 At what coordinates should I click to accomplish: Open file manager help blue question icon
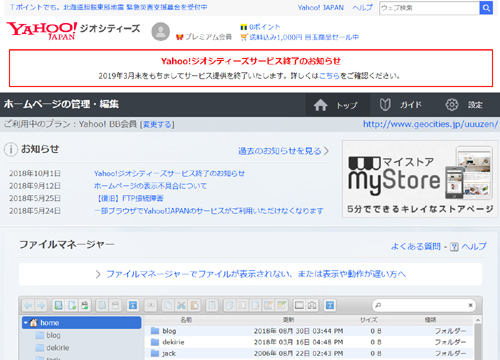330,305
